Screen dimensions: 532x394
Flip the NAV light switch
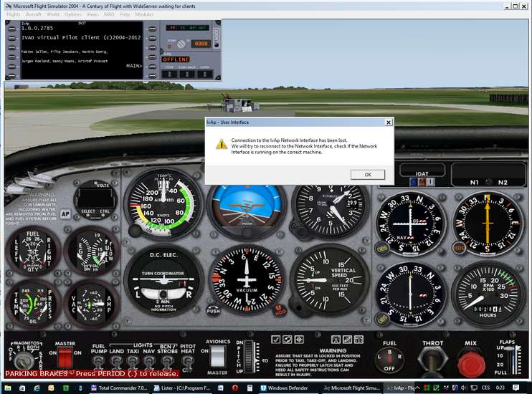(x=149, y=362)
